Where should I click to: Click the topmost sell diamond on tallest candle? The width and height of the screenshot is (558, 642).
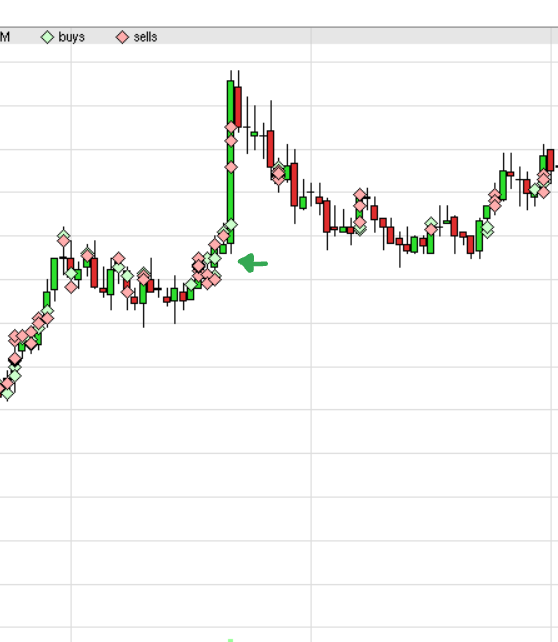[x=231, y=127]
